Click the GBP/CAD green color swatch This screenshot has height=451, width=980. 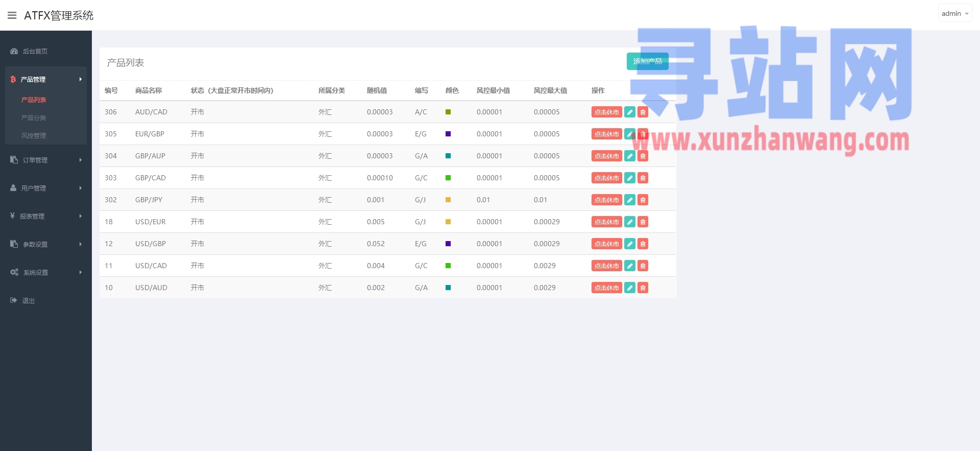448,178
